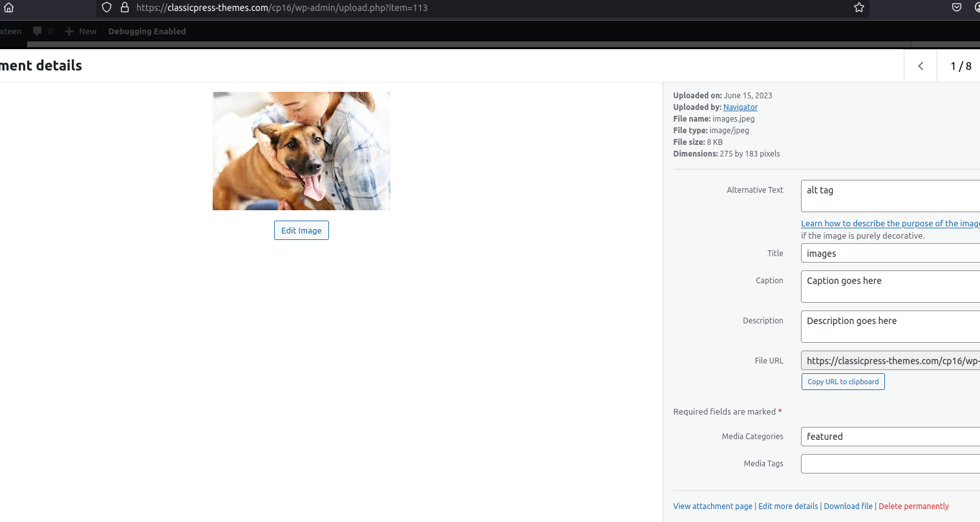Click the Uploaded on June 15, 2023 text
Screen dimensions: 980x522
723,96
